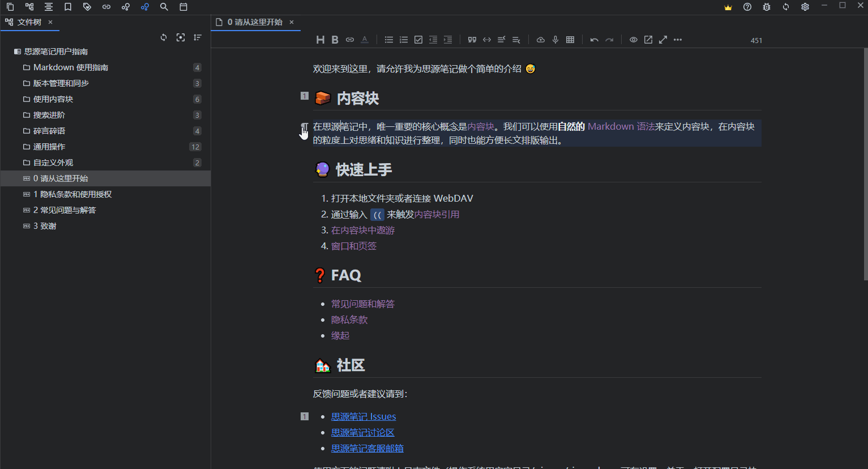Insert a task checkbox list

click(418, 40)
